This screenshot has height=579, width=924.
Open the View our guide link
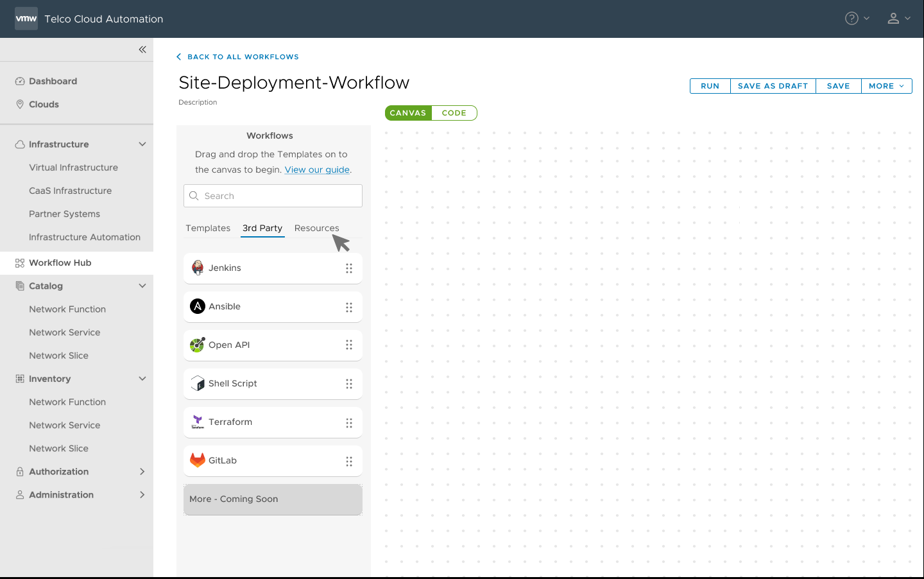click(317, 170)
